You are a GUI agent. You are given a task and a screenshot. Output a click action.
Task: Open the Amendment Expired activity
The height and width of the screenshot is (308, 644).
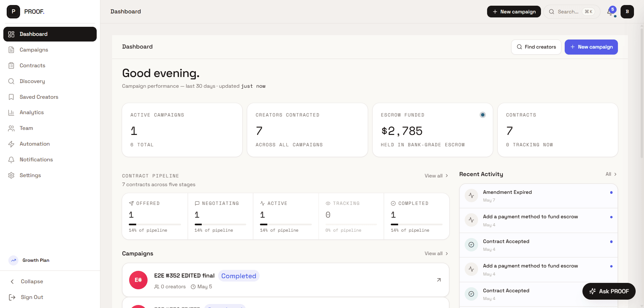coord(539,196)
